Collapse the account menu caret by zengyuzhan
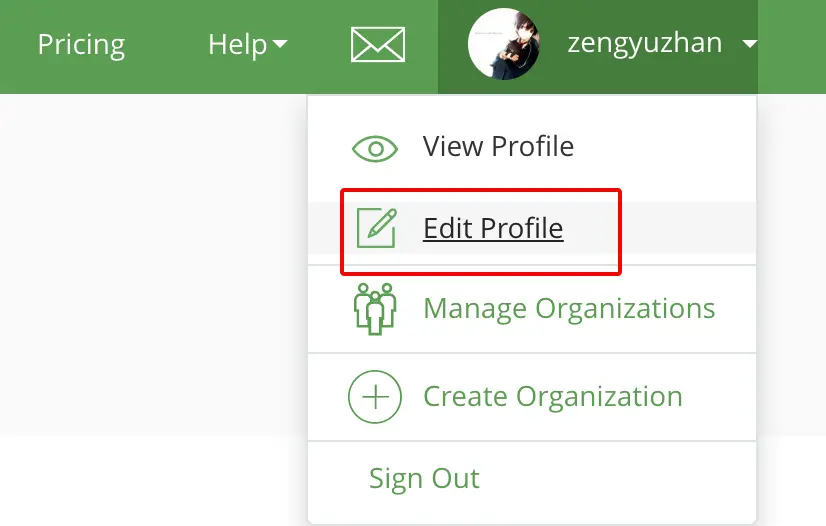This screenshot has height=526, width=826. [750, 44]
